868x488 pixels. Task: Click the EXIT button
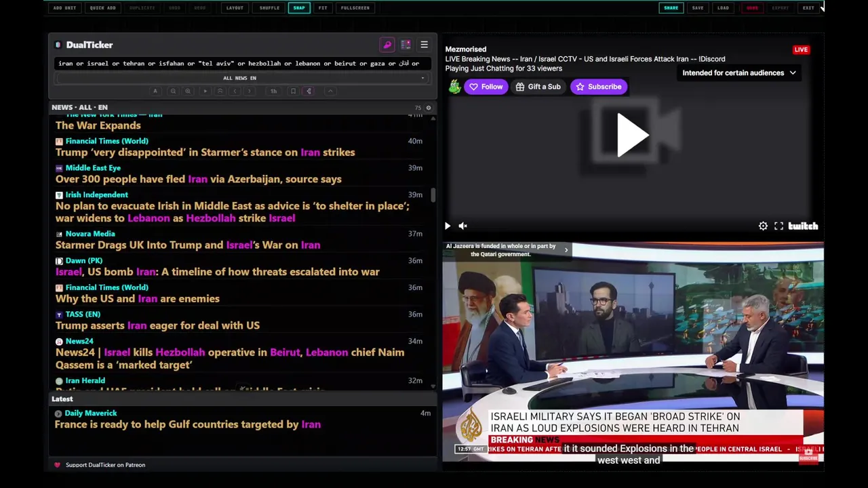click(x=808, y=7)
